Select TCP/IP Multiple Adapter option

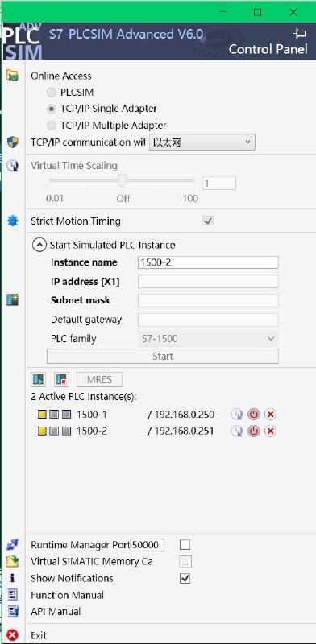(x=52, y=126)
